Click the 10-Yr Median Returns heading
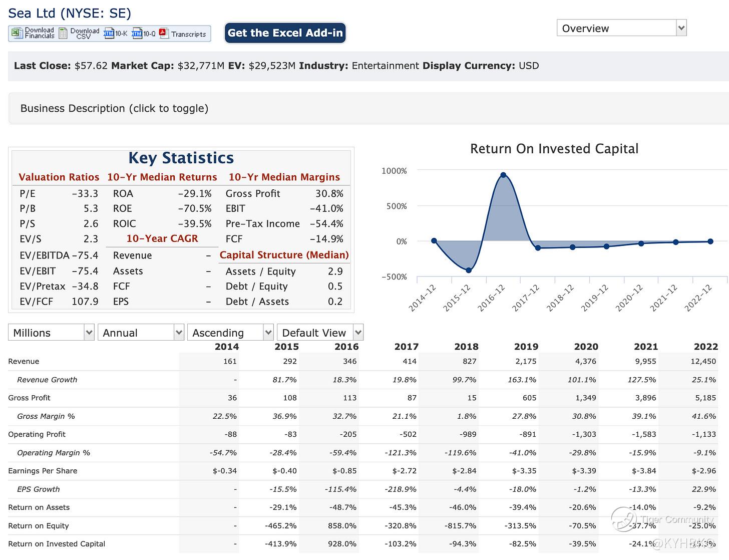The height and width of the screenshot is (560, 729). pyautogui.click(x=162, y=177)
